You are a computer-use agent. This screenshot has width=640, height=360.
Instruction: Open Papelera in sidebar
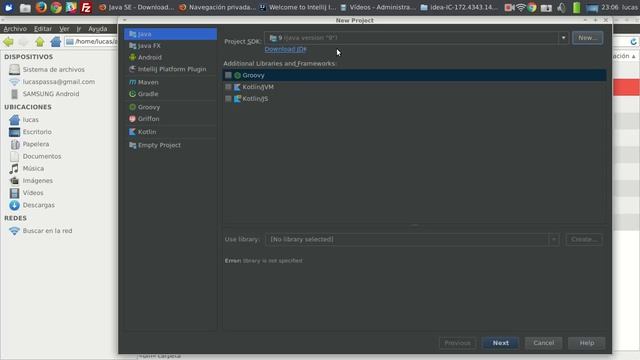(x=36, y=144)
